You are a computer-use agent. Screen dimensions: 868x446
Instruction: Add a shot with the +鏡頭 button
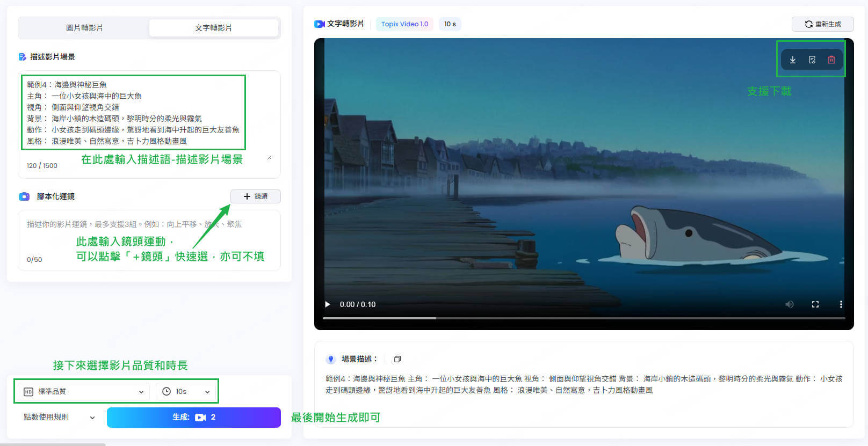click(x=256, y=196)
